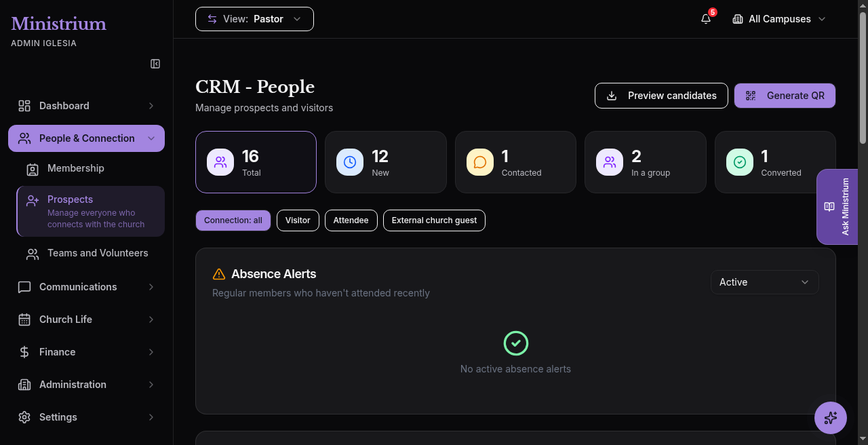The width and height of the screenshot is (868, 445).
Task: Click the "CRM - People" heading
Action: (255, 87)
